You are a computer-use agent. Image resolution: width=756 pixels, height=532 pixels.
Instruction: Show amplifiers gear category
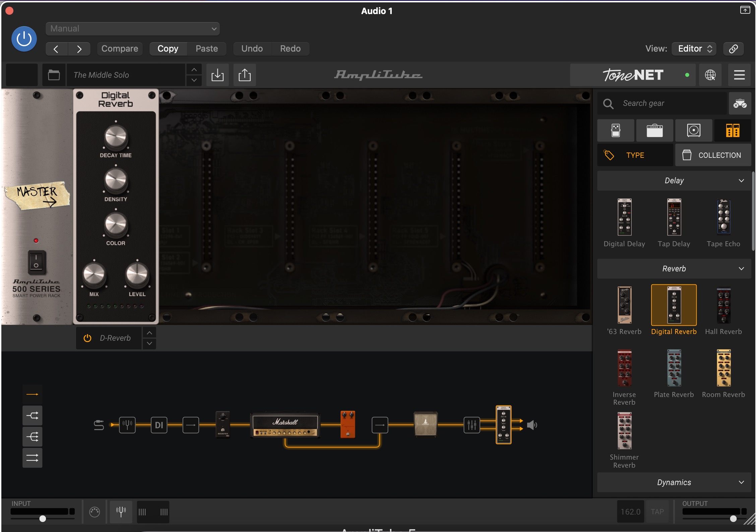pyautogui.click(x=654, y=130)
